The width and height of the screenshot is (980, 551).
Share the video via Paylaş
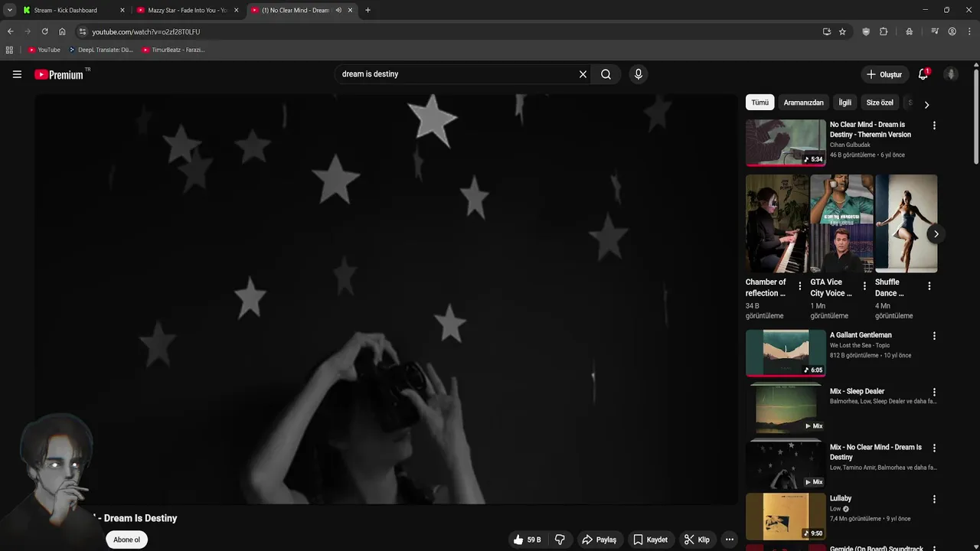[599, 540]
